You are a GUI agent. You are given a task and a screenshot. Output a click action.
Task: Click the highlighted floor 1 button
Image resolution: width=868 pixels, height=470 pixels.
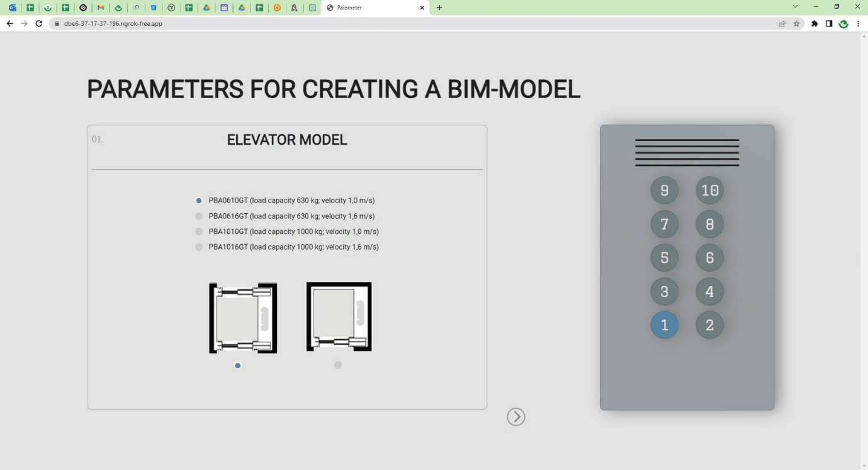pos(664,325)
